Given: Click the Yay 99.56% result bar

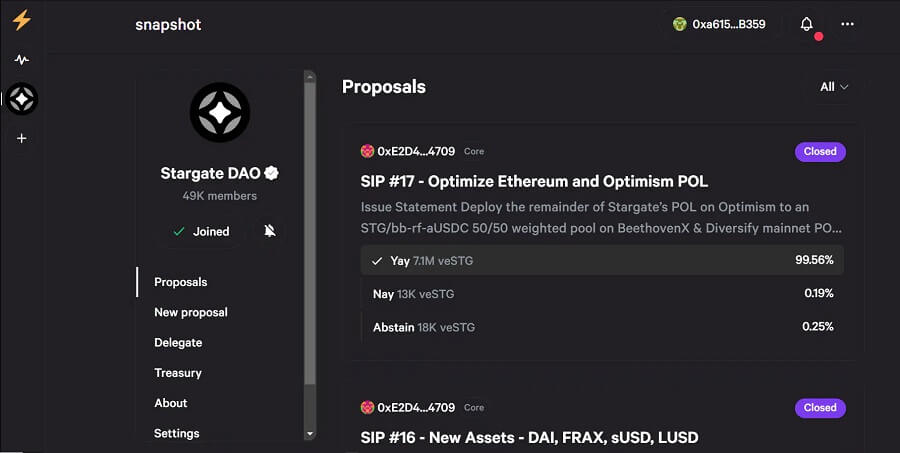Looking at the screenshot, I should coord(602,260).
